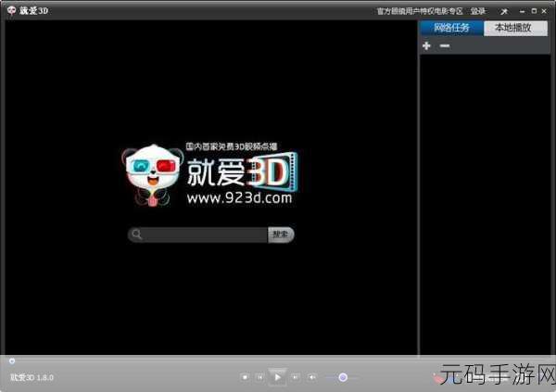
Task: Click the Play button in the playback bar
Action: click(x=277, y=377)
